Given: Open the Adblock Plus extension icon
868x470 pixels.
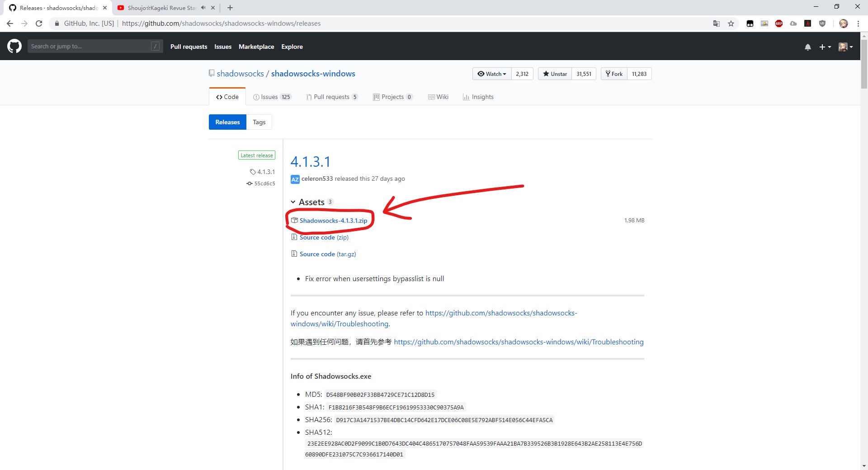Looking at the screenshot, I should click(779, 23).
